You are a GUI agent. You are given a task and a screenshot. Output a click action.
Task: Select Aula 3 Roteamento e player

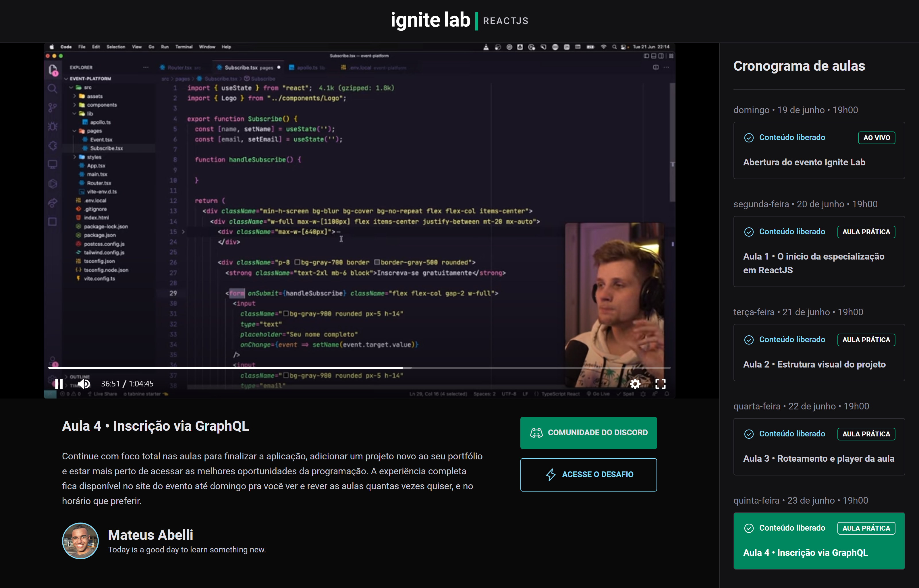point(818,459)
